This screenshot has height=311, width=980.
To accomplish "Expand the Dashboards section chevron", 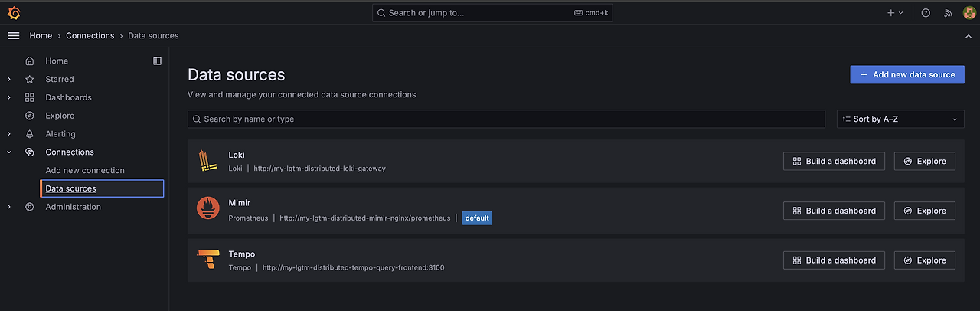I will [9, 97].
